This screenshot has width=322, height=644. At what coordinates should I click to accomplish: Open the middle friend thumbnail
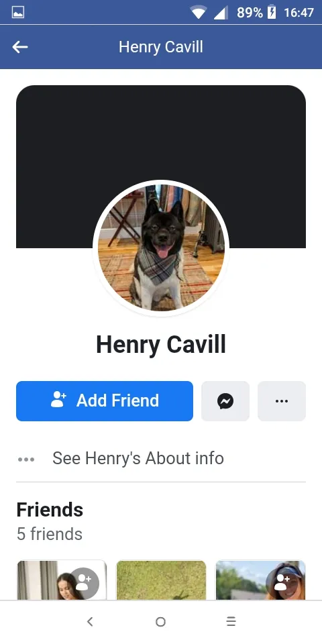point(161,580)
